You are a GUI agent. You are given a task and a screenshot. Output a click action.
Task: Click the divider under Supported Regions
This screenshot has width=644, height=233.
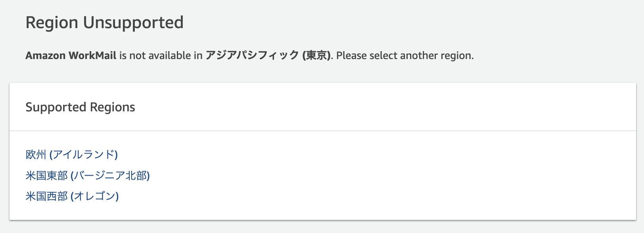[322, 130]
